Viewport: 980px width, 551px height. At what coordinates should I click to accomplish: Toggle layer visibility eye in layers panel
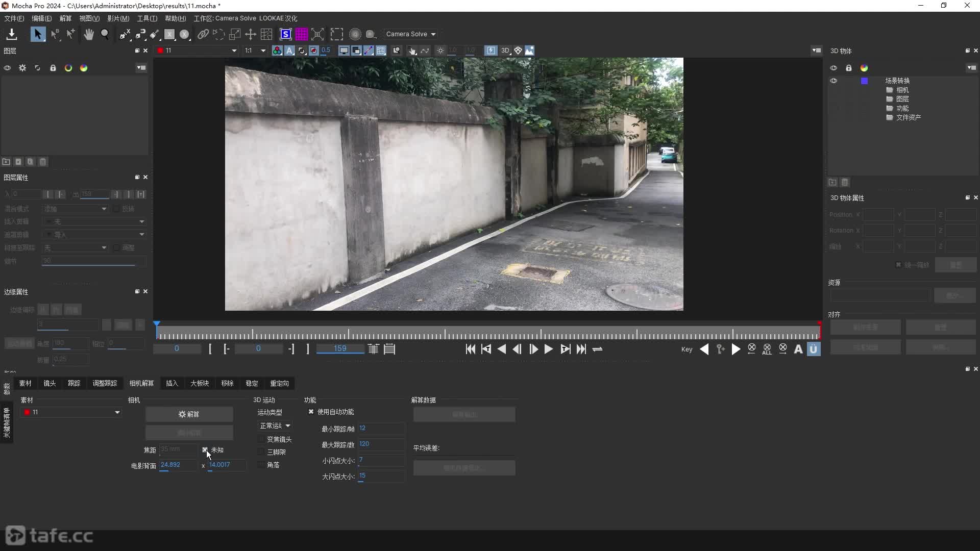7,68
